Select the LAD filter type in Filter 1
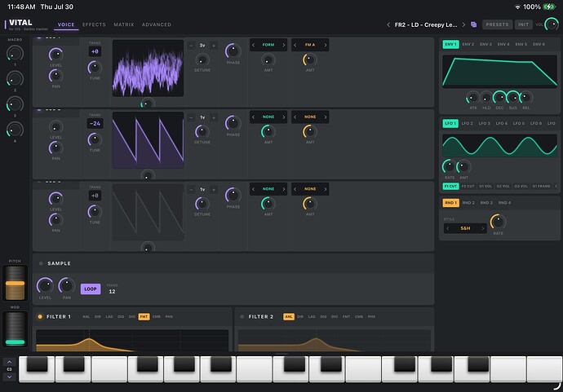 (x=109, y=317)
